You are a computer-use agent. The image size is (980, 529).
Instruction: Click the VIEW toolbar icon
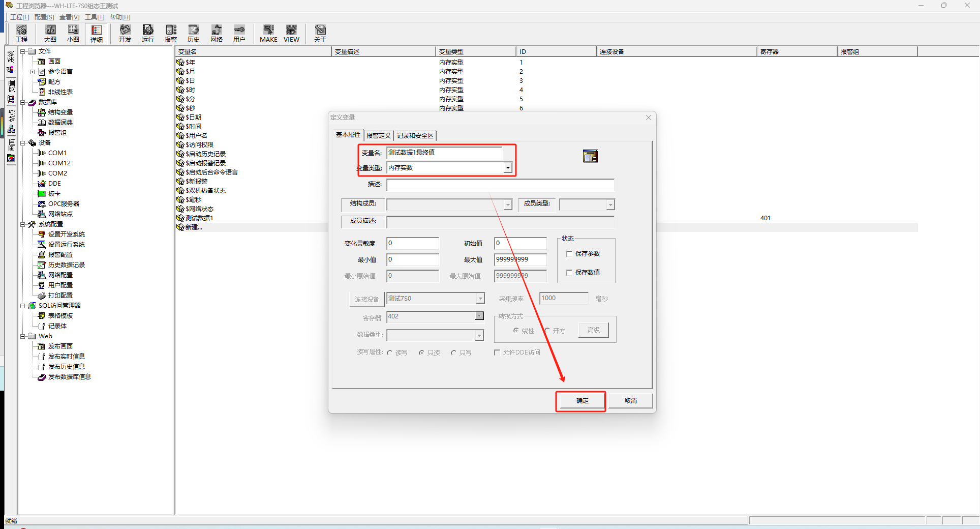[291, 34]
